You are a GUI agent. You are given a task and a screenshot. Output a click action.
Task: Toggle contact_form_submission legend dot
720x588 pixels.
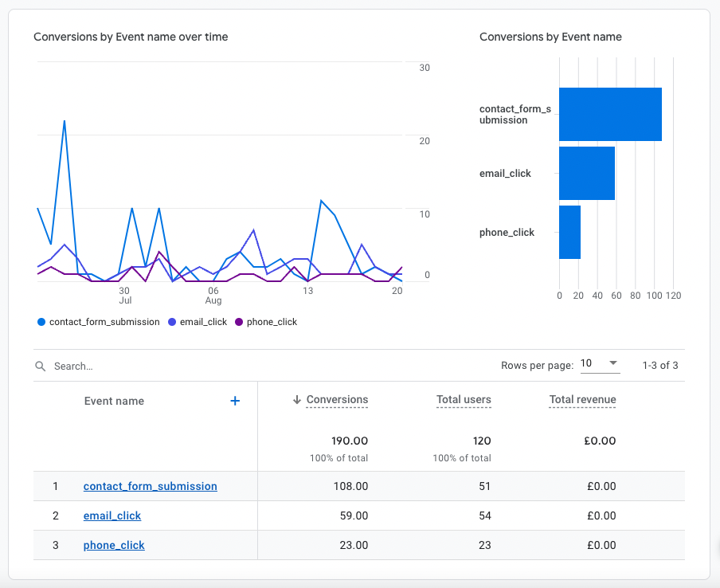coord(41,322)
